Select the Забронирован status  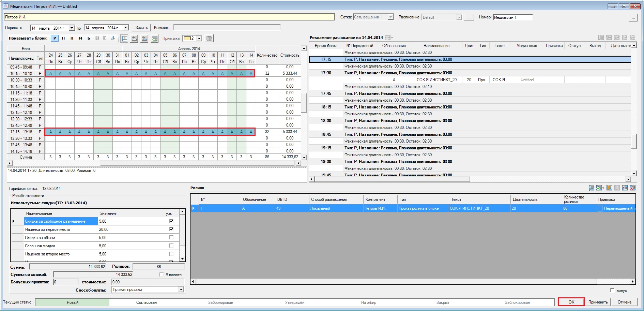(221, 302)
